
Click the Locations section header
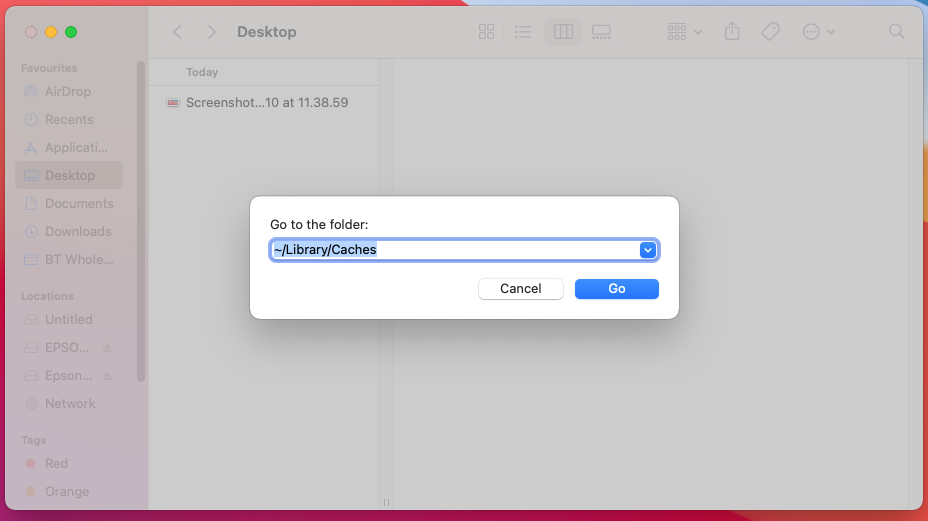pos(47,296)
